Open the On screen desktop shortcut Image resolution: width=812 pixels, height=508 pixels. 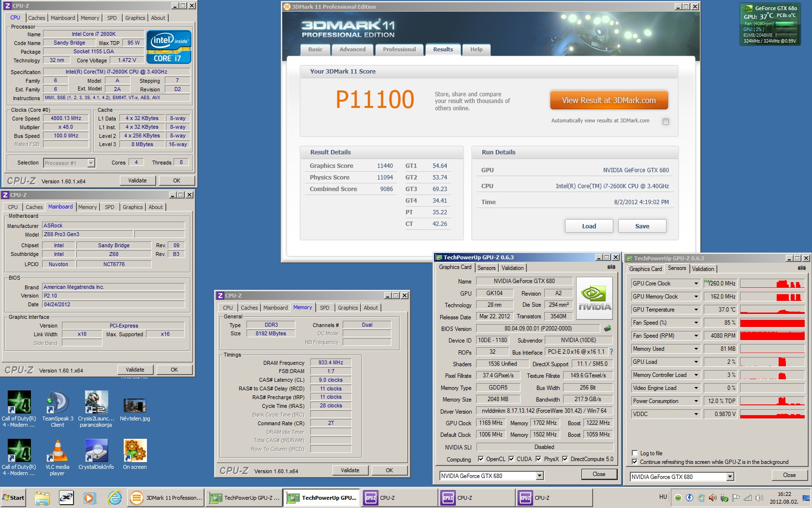point(135,455)
